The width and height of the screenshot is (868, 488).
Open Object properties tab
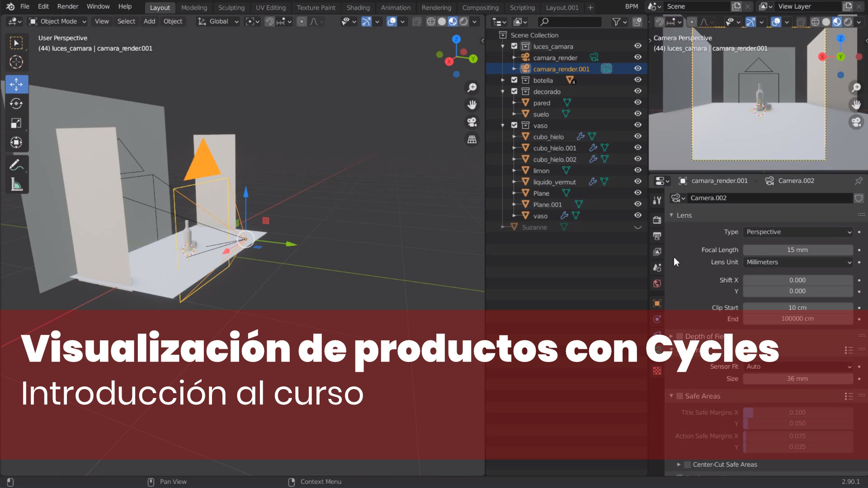(x=657, y=303)
